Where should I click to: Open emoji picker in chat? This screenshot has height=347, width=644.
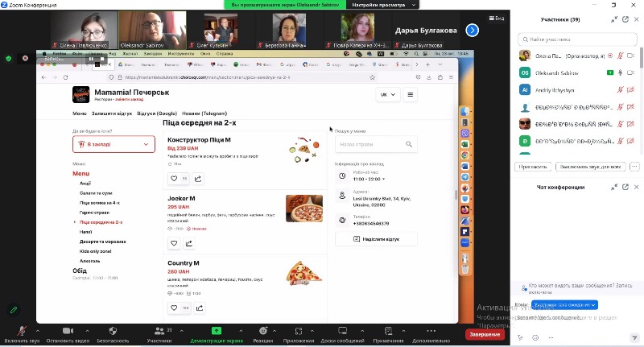pyautogui.click(x=535, y=337)
